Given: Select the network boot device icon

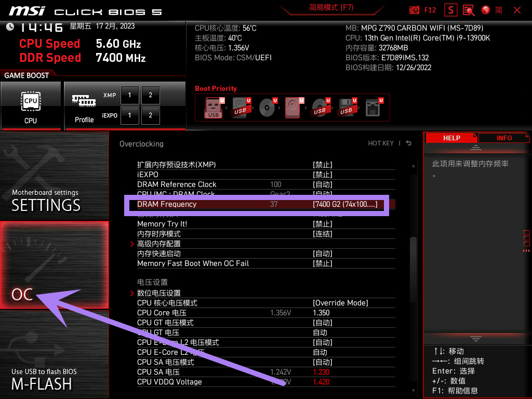Looking at the screenshot, I should (x=373, y=108).
